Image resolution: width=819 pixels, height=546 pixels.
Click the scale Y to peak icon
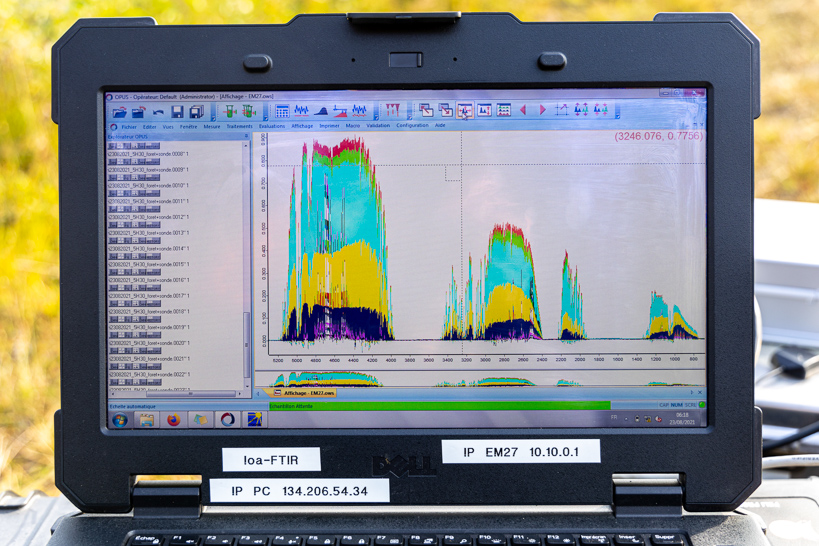(484, 110)
